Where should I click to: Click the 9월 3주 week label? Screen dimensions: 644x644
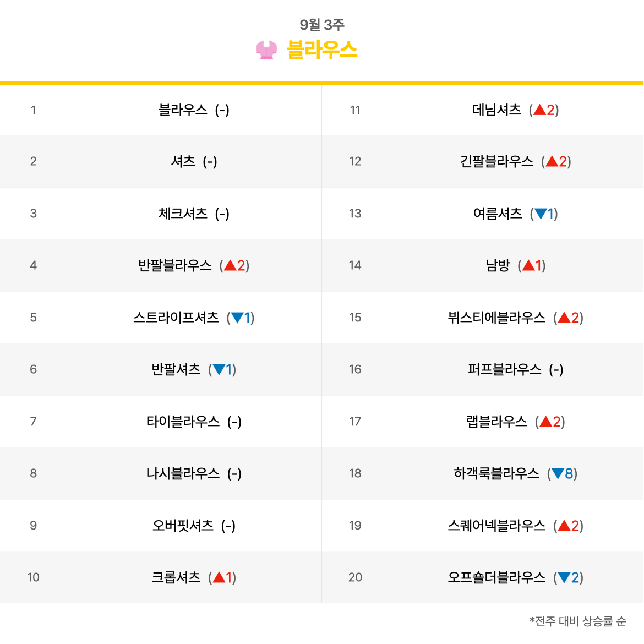(x=322, y=25)
